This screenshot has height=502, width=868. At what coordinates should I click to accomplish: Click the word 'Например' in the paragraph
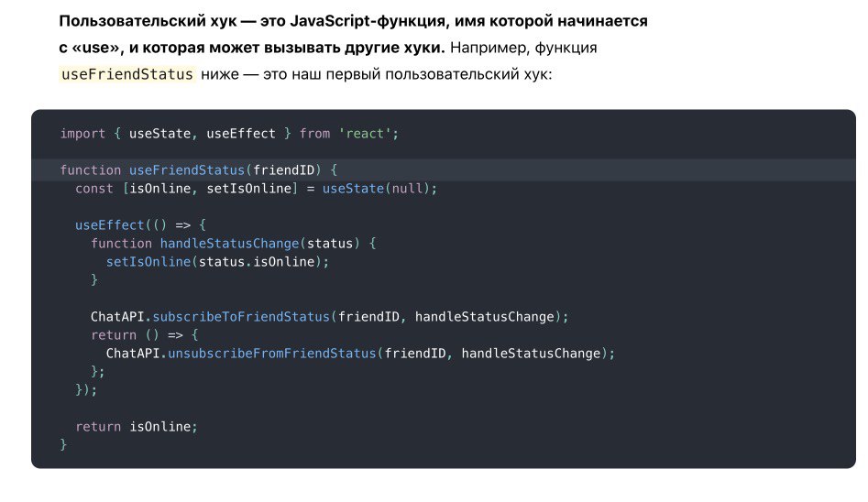[489, 48]
